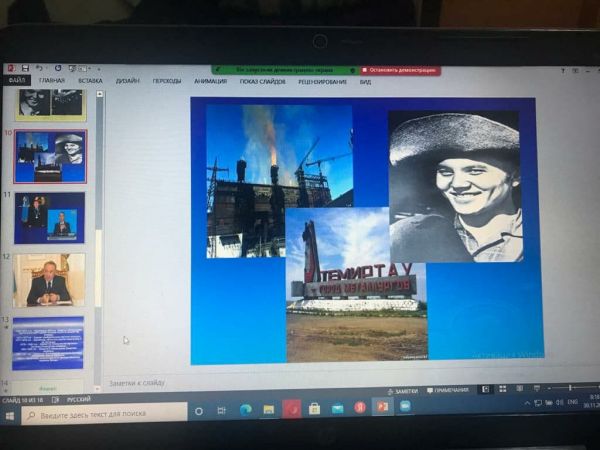Open Task View from the taskbar

point(222,409)
